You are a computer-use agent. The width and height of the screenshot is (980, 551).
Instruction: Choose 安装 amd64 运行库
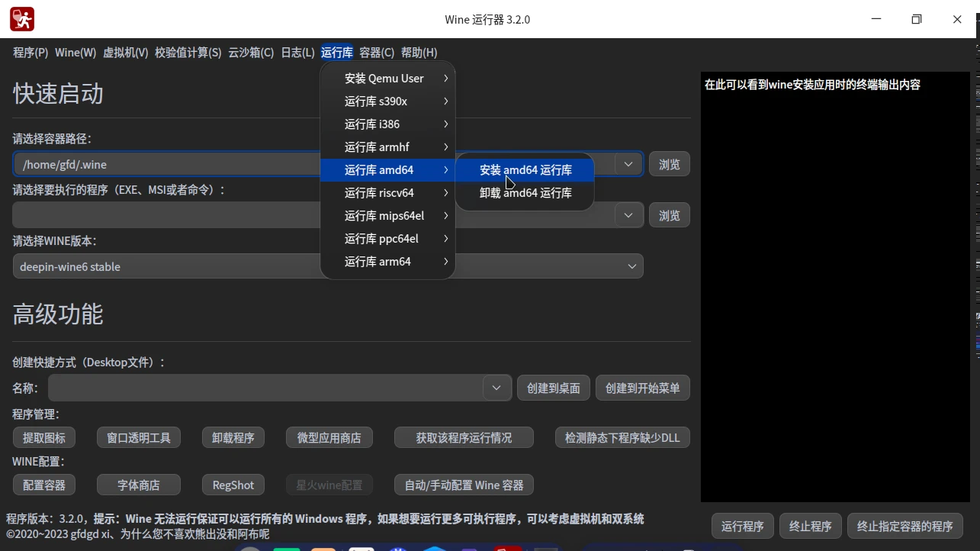click(x=525, y=170)
